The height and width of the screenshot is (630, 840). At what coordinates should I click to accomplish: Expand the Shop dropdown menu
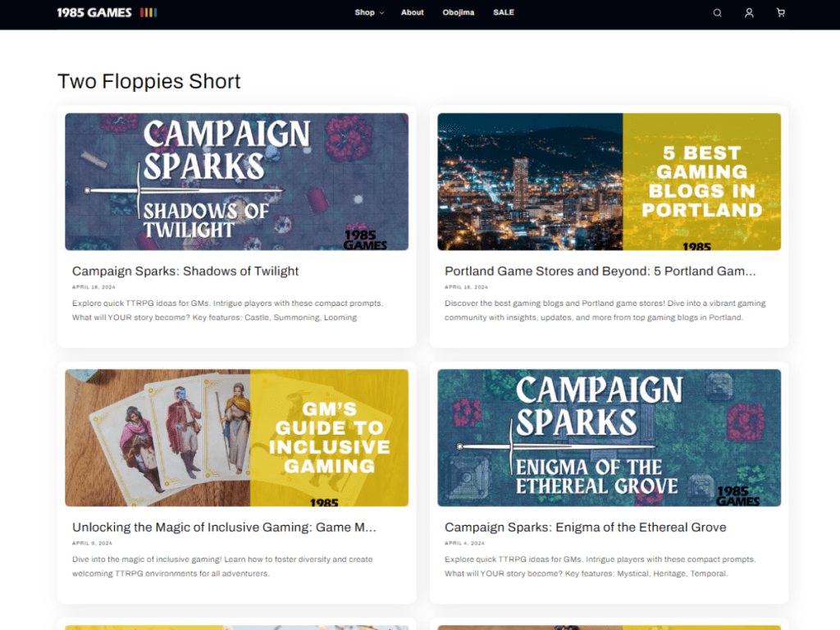coord(368,12)
